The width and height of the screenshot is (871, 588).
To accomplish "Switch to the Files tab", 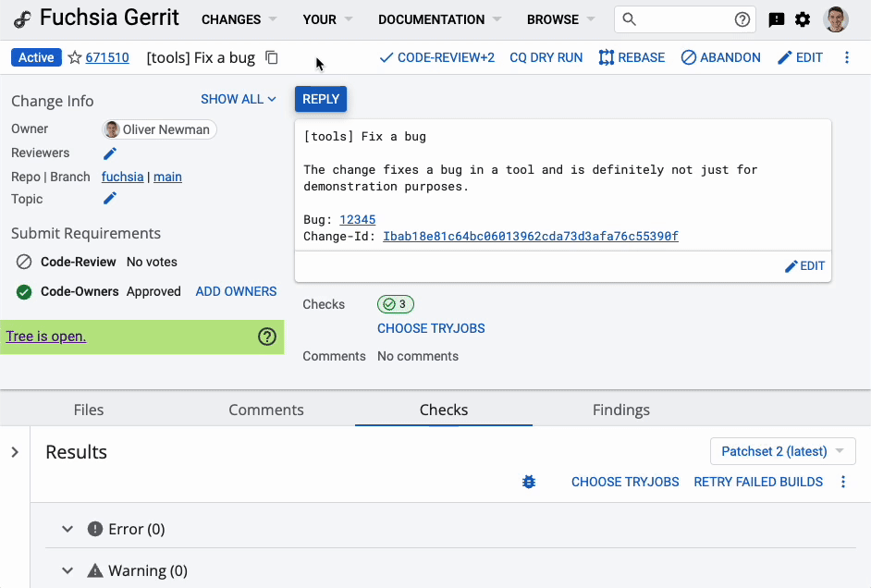I will (88, 410).
